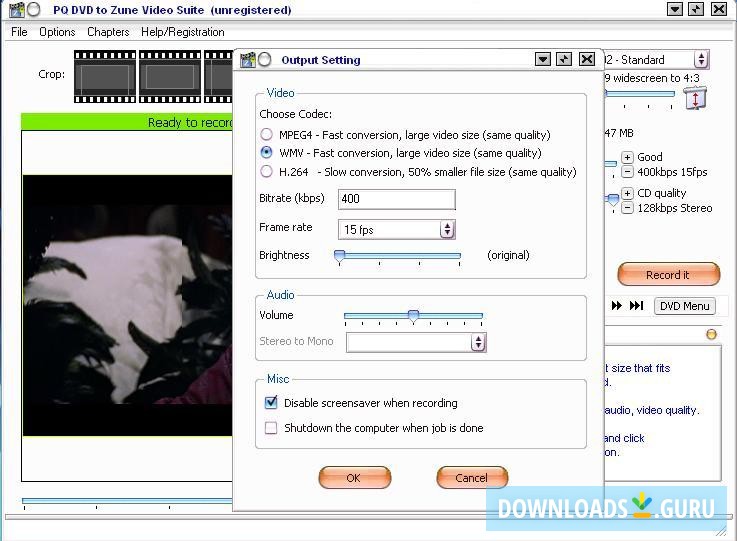The width and height of the screenshot is (737, 541).
Task: Click the round button beside Output Setting title
Action: coord(265,60)
